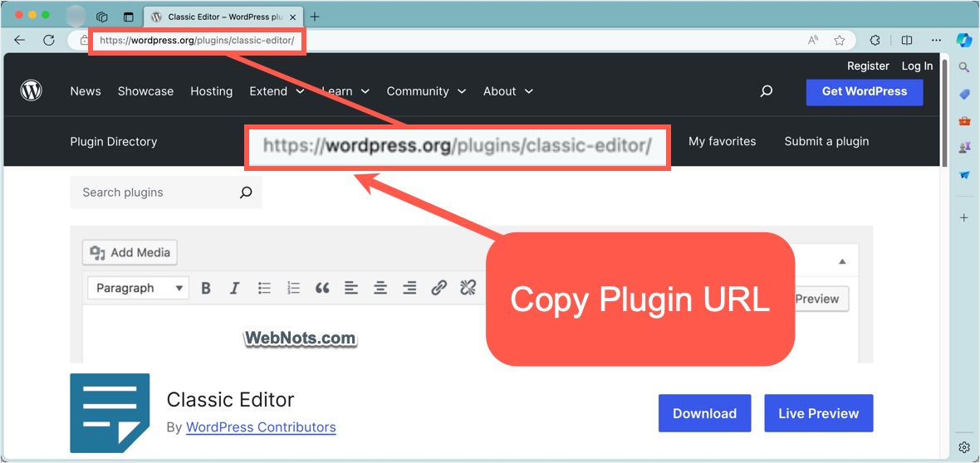Collapse panel with the triangle arrow
This screenshot has width=980, height=463.
(842, 262)
